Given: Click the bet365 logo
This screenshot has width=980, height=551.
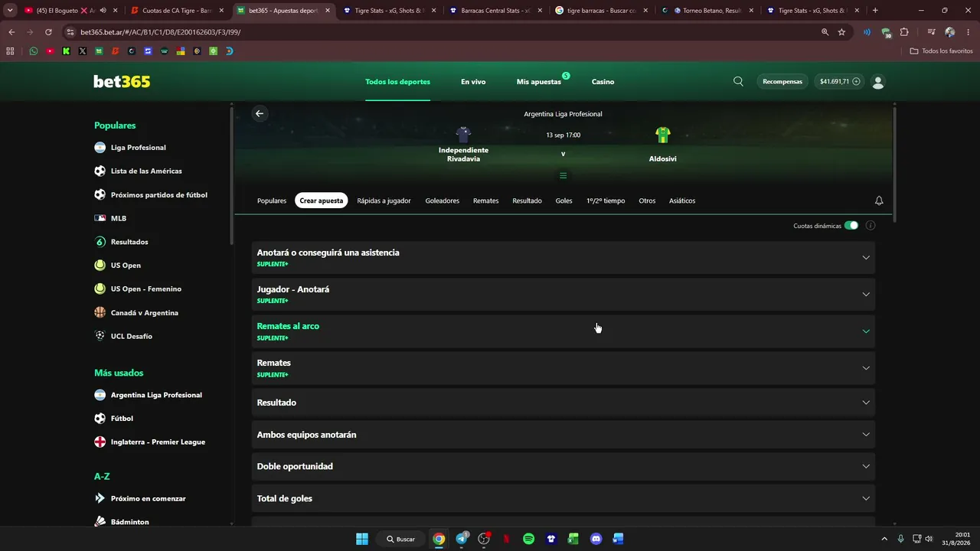Looking at the screenshot, I should tap(122, 81).
